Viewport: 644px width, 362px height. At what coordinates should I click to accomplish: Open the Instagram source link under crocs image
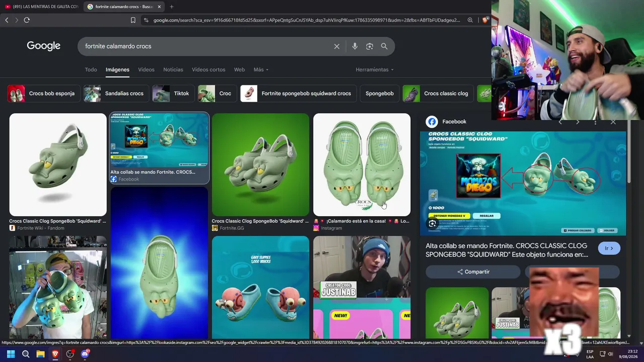[x=328, y=228]
